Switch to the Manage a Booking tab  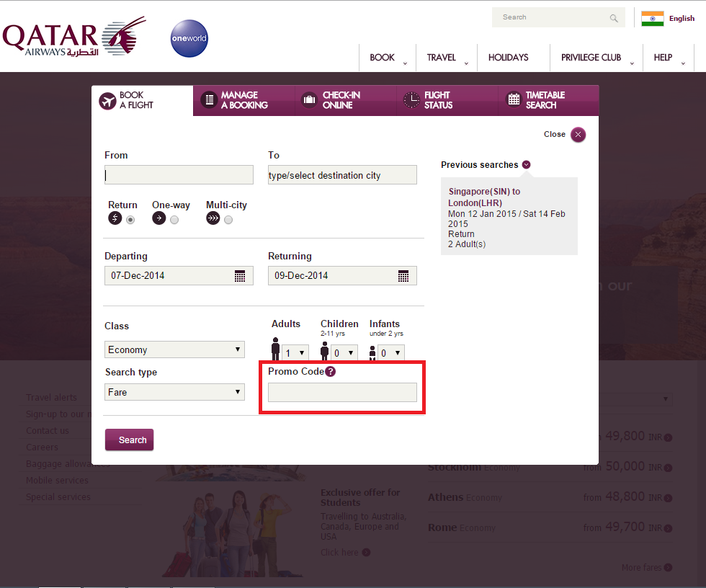[244, 100]
